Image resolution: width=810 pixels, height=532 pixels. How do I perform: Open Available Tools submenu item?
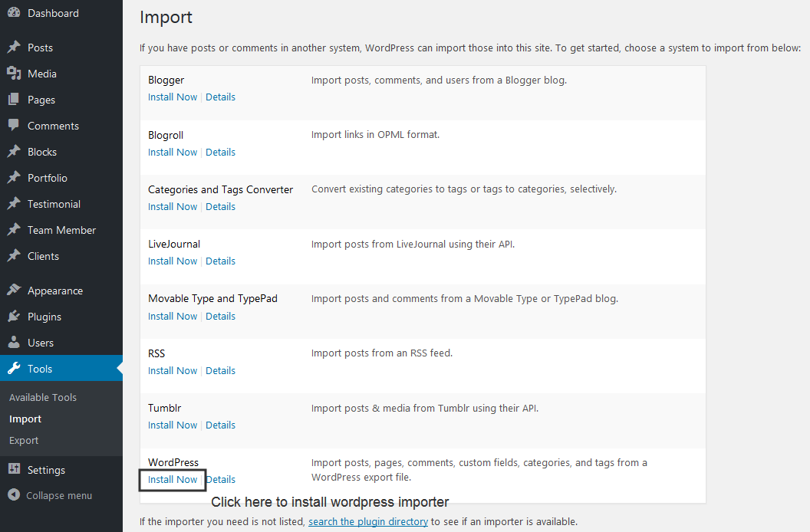pyautogui.click(x=43, y=397)
